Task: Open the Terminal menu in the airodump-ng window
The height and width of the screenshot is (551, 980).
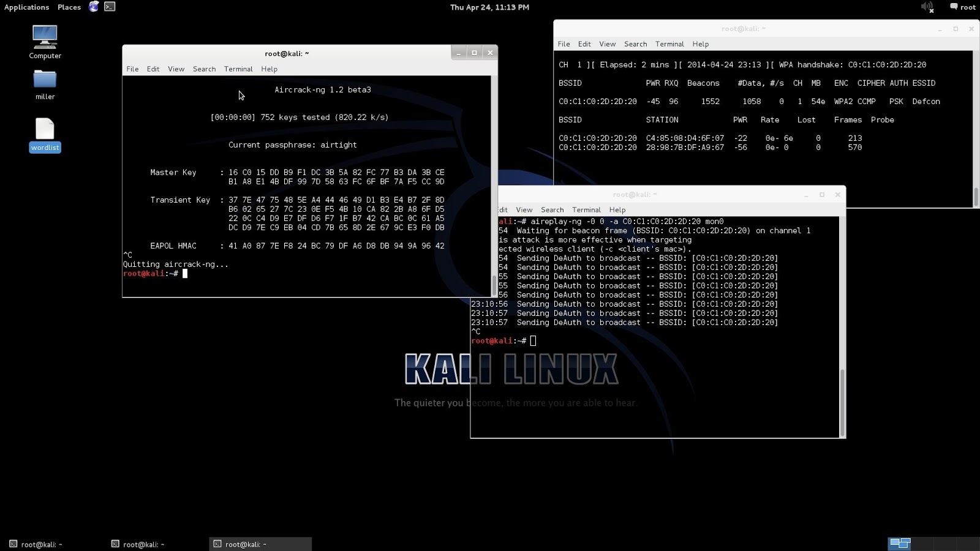Action: pos(669,43)
